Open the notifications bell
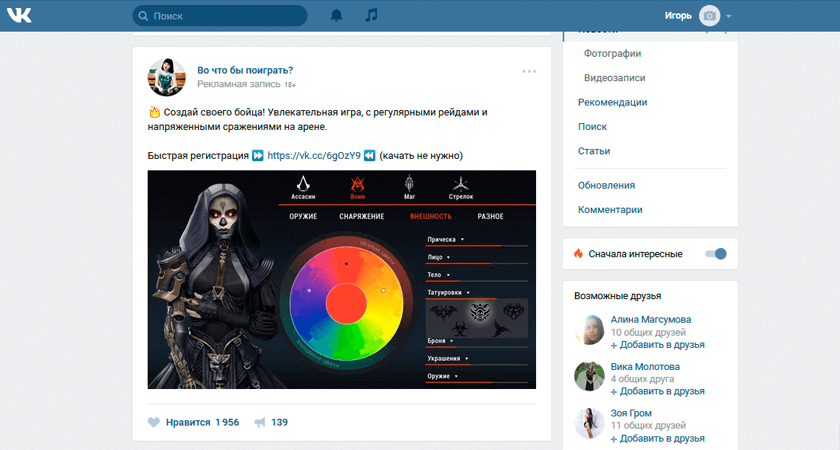The image size is (840, 450). [x=336, y=16]
